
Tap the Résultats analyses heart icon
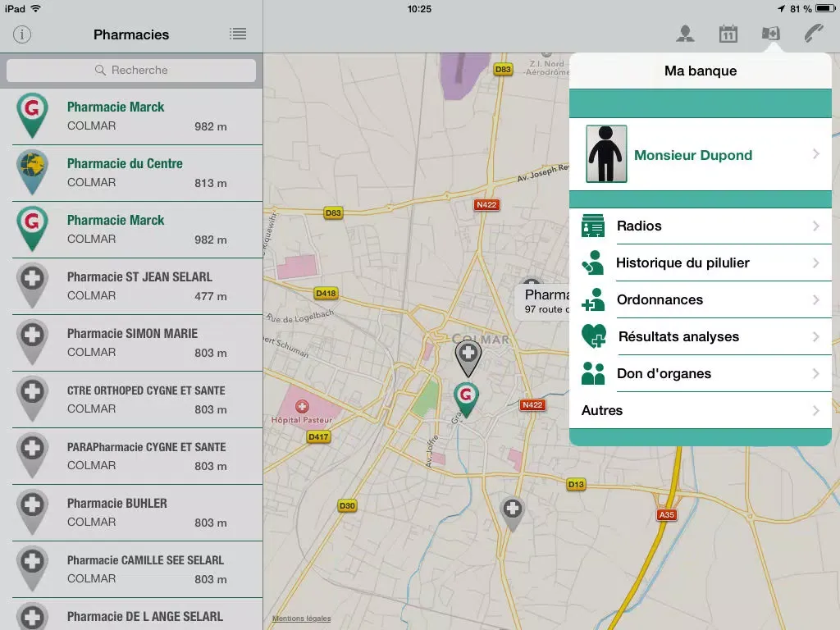point(594,336)
